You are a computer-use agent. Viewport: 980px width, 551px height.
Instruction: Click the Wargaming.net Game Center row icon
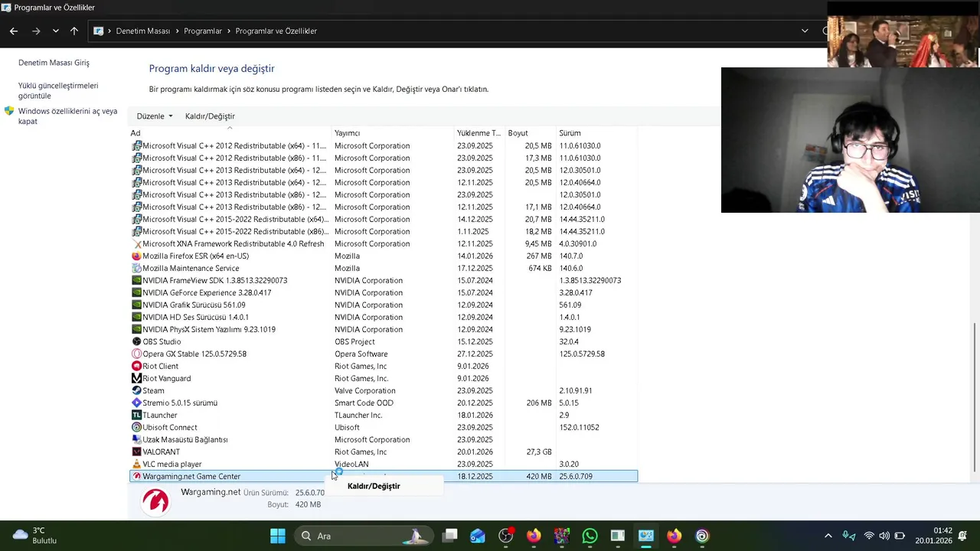click(137, 476)
